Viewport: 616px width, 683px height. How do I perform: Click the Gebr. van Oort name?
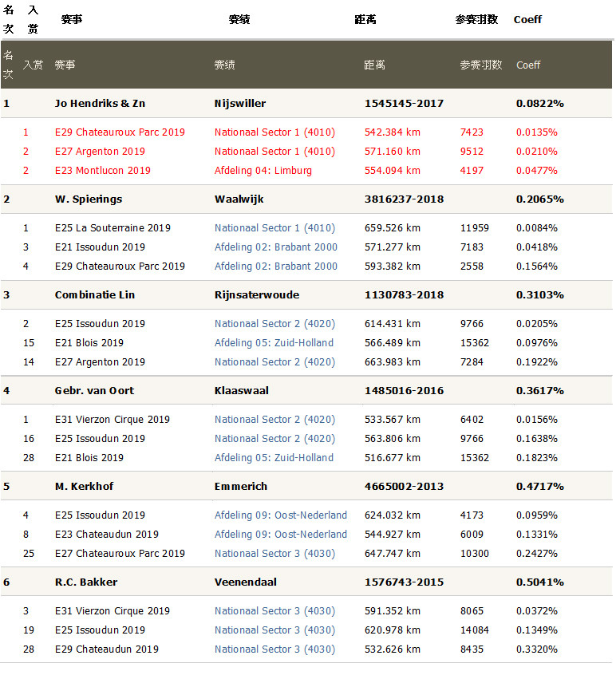(x=94, y=391)
